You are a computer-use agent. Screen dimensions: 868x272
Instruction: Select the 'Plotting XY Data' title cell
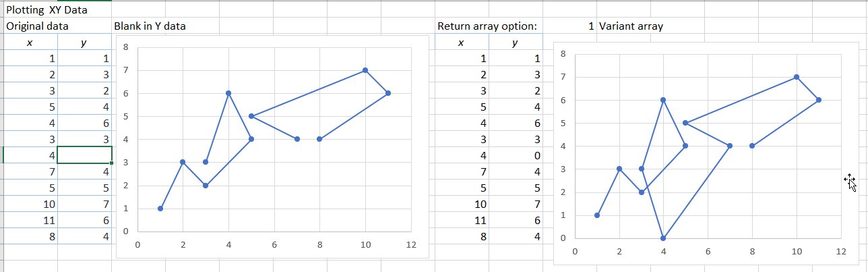coord(47,10)
